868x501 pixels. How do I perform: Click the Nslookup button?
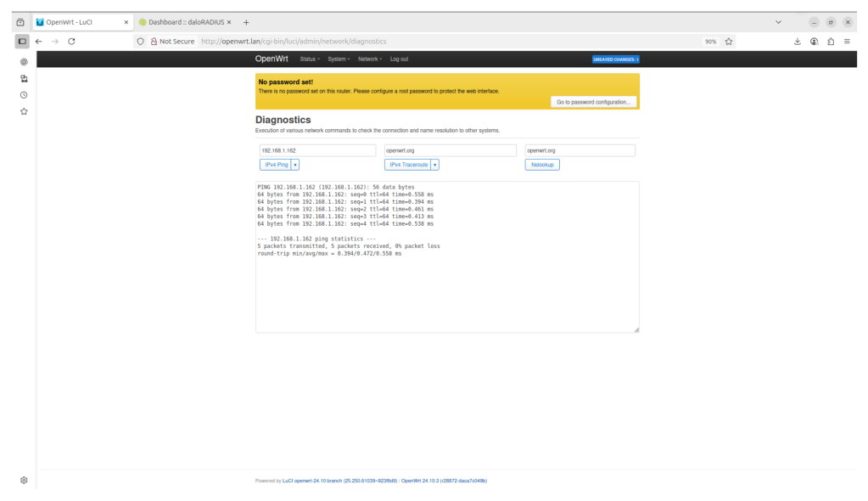[x=541, y=165]
